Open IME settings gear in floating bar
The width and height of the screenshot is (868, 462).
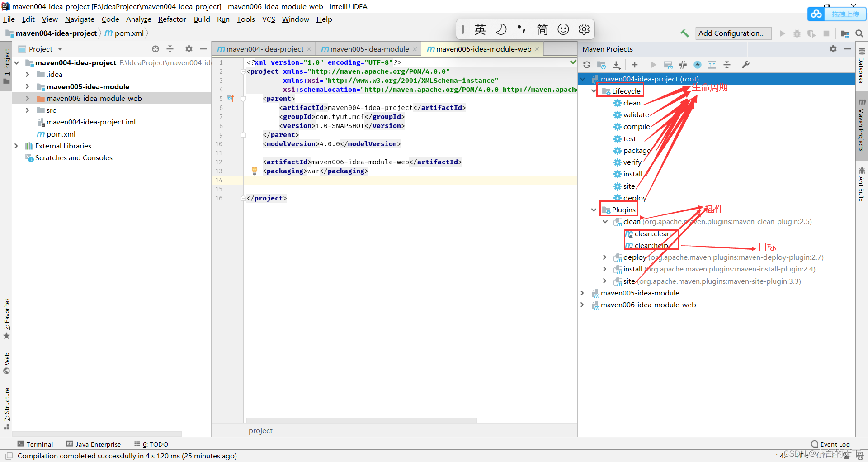tap(584, 29)
